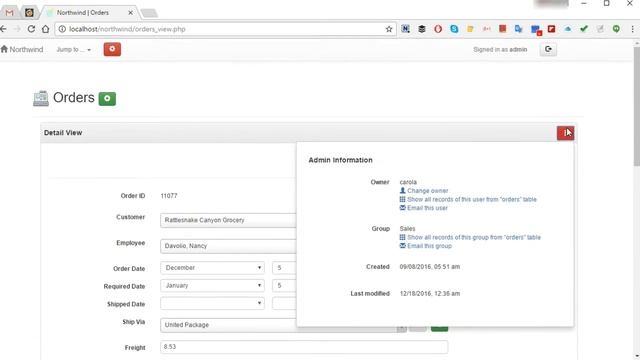This screenshot has height=360, width=640.
Task: Click the Skype extension icon
Action: pyautogui.click(x=454, y=29)
